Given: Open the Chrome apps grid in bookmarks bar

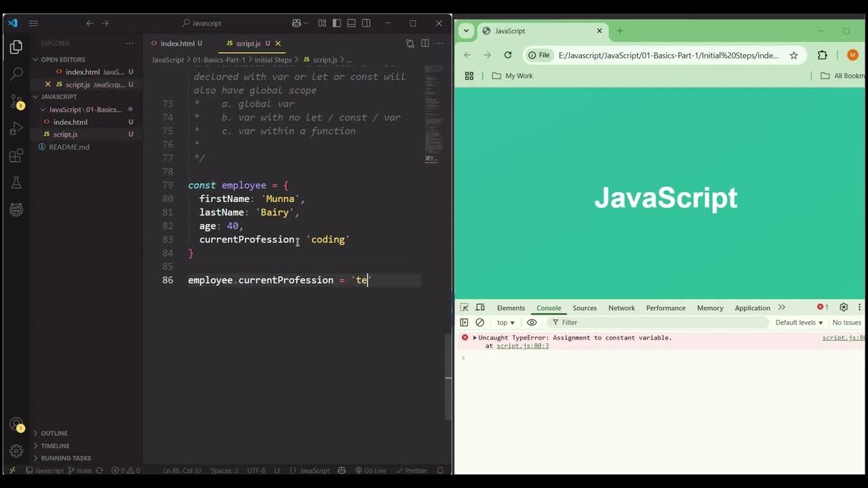Looking at the screenshot, I should pos(469,76).
